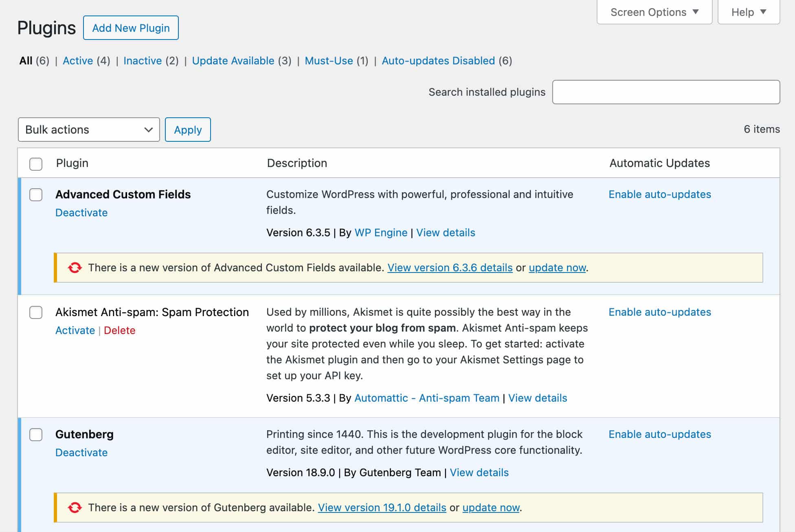Image resolution: width=795 pixels, height=532 pixels.
Task: Toggle the Akismet Anti-spam checkbox
Action: pos(35,312)
